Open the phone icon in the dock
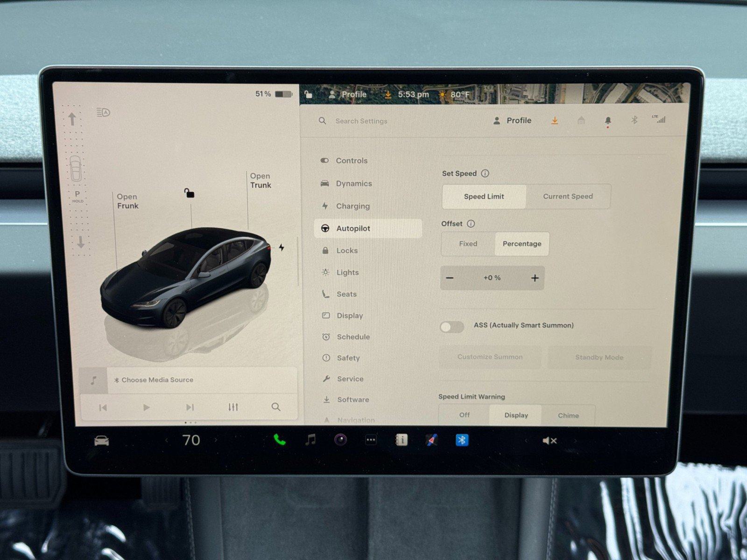The height and width of the screenshot is (560, 747). [280, 440]
